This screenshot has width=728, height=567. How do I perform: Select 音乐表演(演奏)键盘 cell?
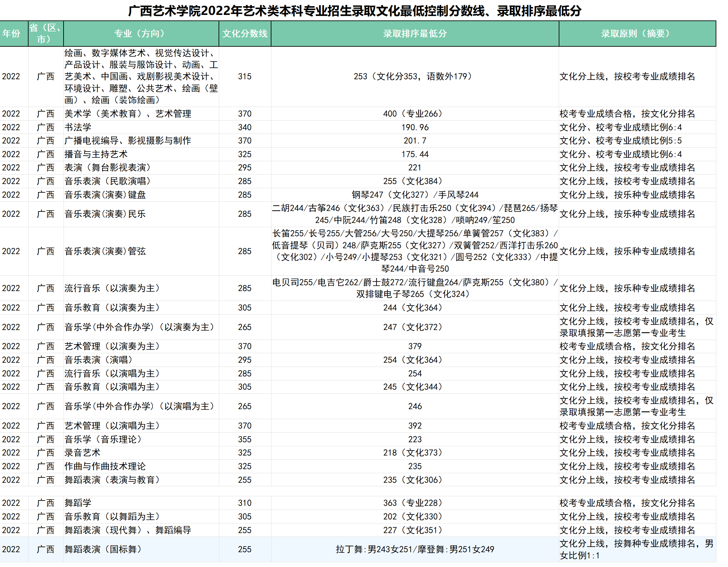click(141, 195)
